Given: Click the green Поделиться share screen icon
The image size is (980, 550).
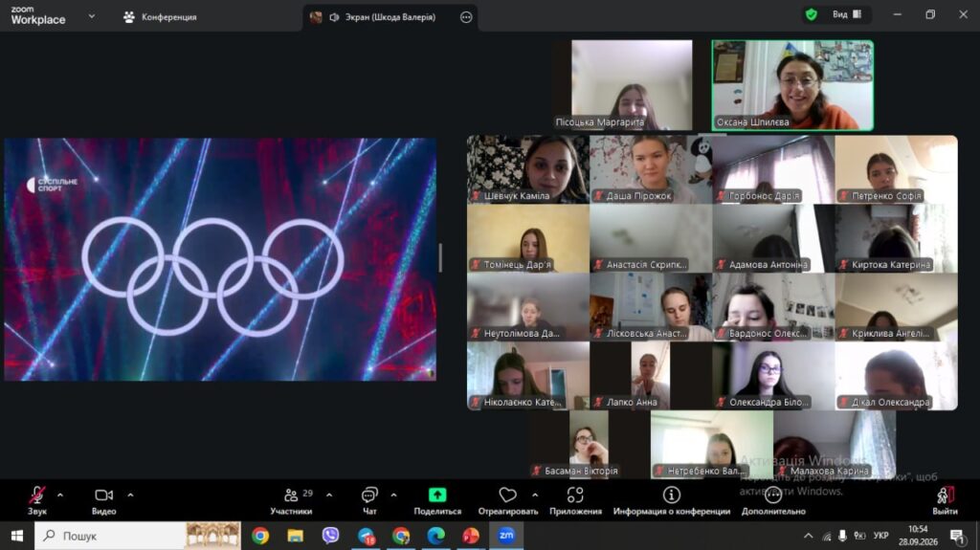Looking at the screenshot, I should [437, 495].
